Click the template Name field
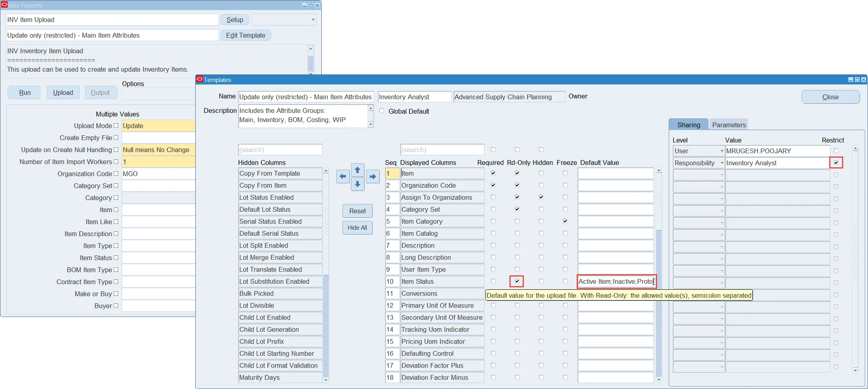Image resolution: width=868 pixels, height=389 pixels. (306, 97)
